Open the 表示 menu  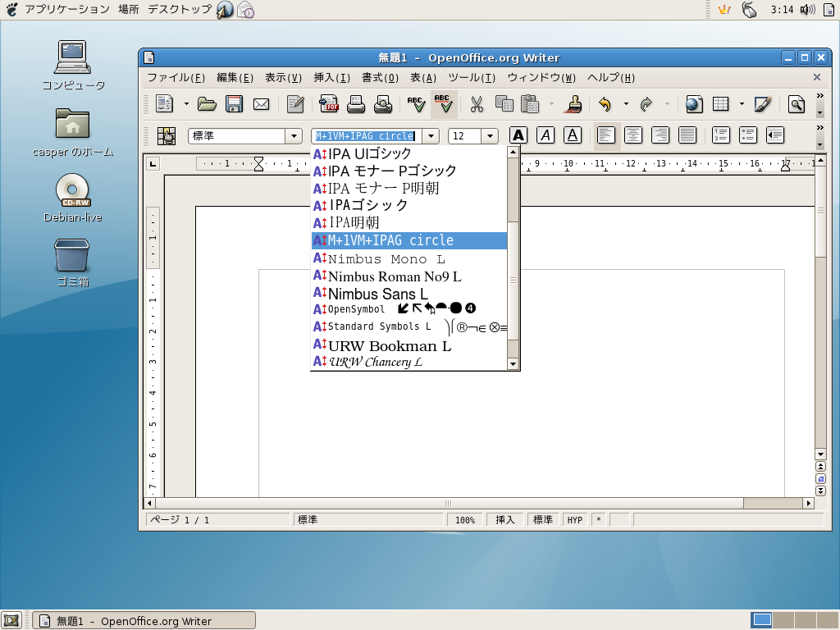283,78
